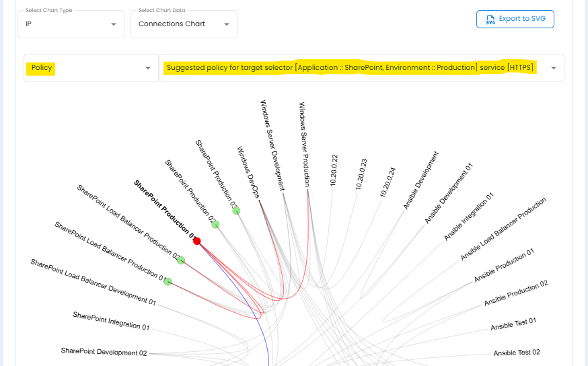The height and width of the screenshot is (366, 588).
Task: Select the Ansible Test 02 label
Action: [517, 352]
